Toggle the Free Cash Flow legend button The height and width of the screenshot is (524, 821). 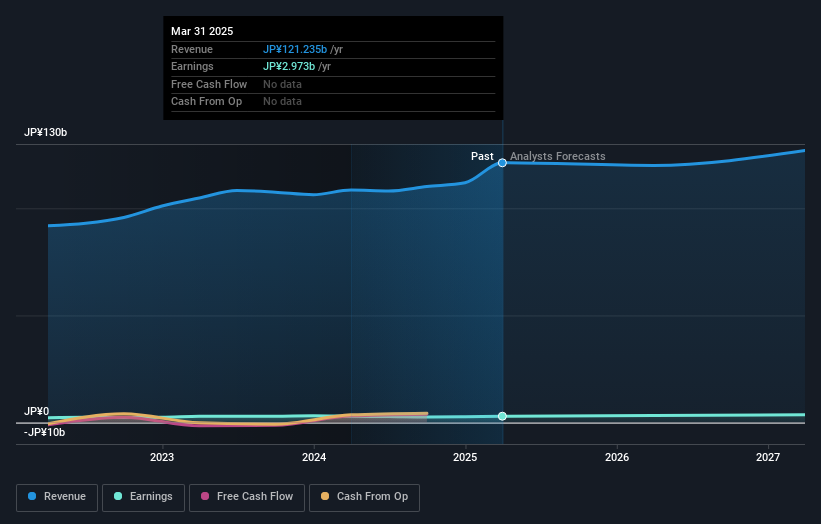(247, 497)
